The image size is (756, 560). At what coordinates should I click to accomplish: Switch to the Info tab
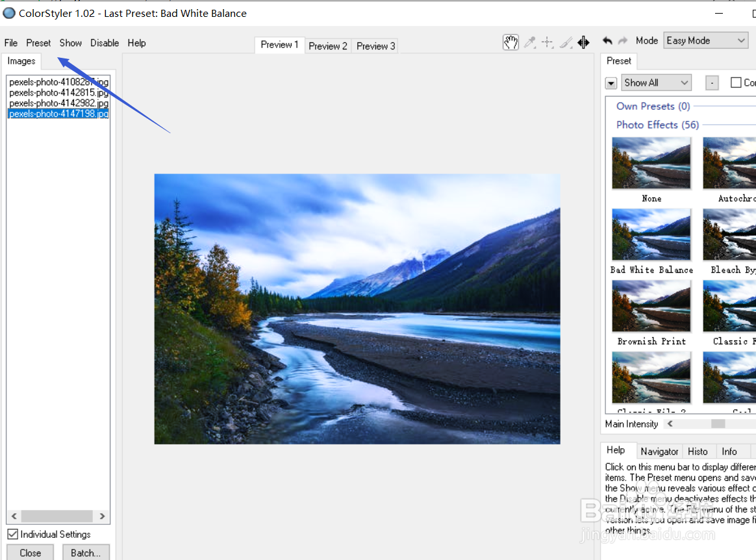tap(729, 452)
